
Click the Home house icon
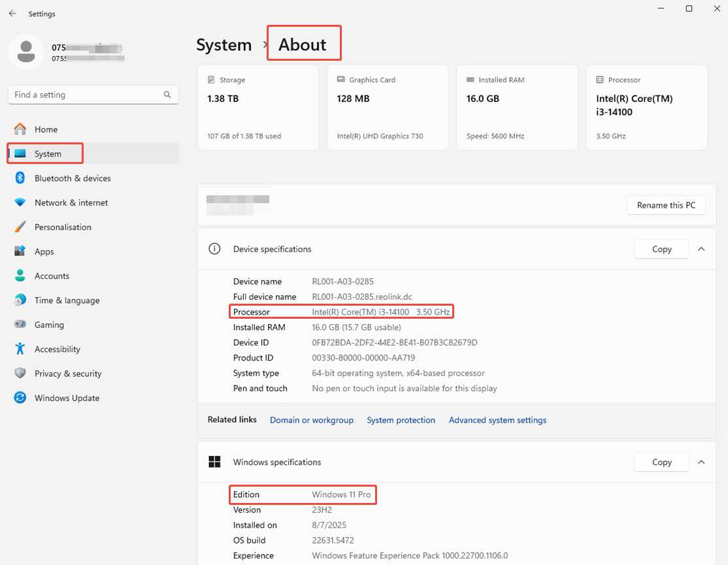click(x=20, y=129)
